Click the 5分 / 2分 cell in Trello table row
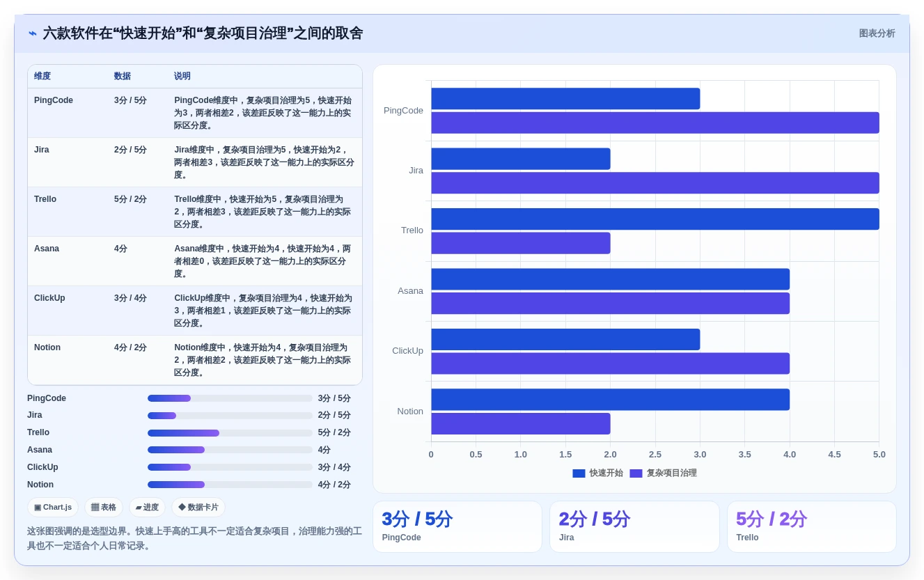This screenshot has height=580, width=924. click(x=130, y=199)
